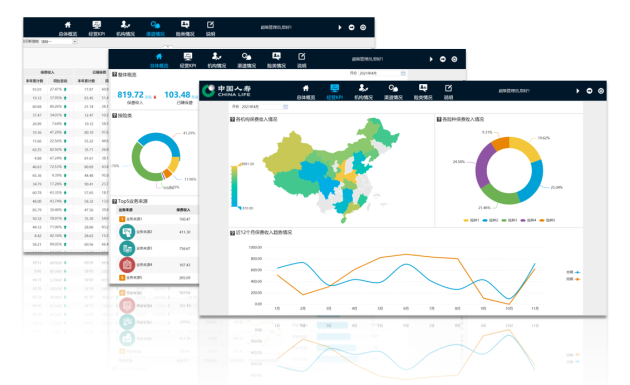Screen dimensions: 630x385
Task: Open the 月份 calendar picker in front window
Action: (285, 106)
